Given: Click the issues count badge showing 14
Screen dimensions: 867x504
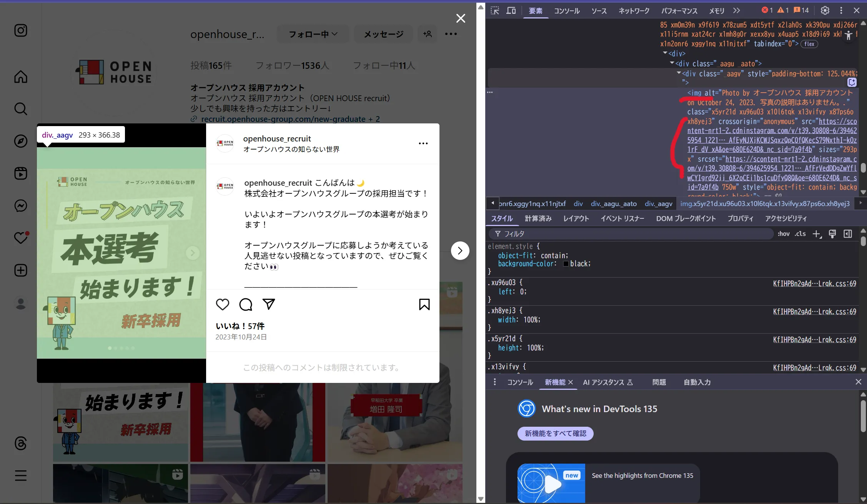Looking at the screenshot, I should 802,10.
